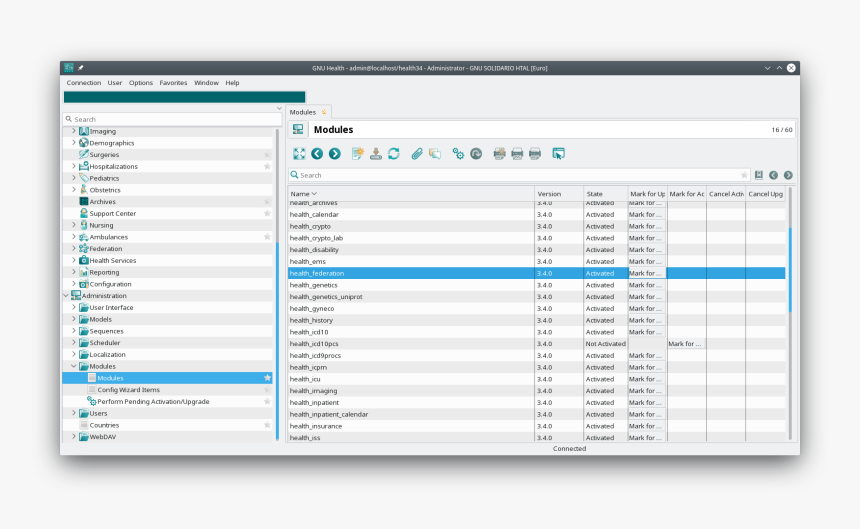
Task: Click the last printer icon in the toolbar
Action: pyautogui.click(x=535, y=154)
